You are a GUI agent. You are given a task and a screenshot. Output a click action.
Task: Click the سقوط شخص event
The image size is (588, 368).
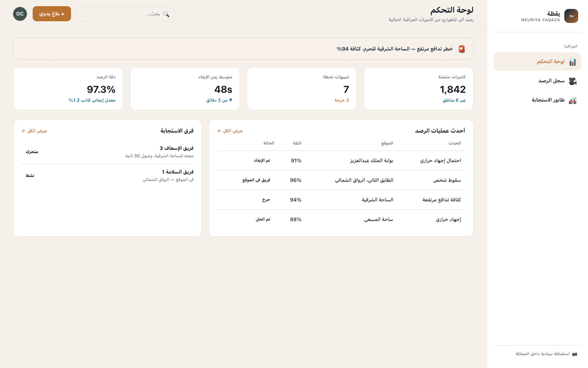pyautogui.click(x=447, y=180)
